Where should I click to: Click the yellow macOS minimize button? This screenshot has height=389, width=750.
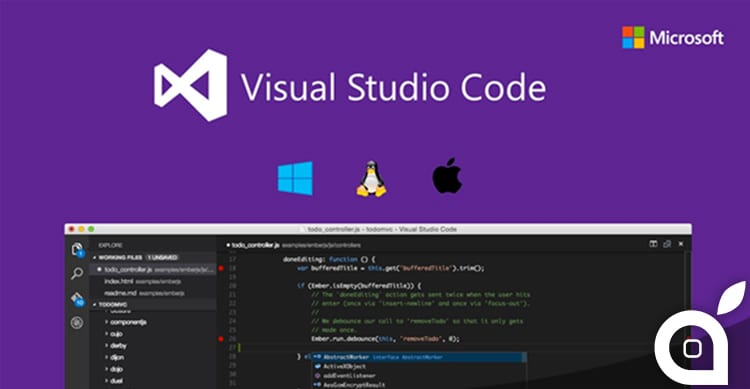(81, 229)
